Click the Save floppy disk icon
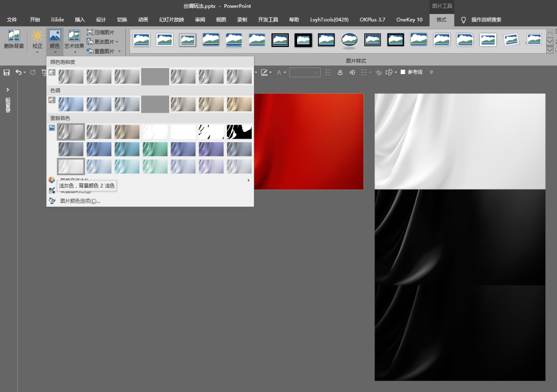 click(6, 72)
